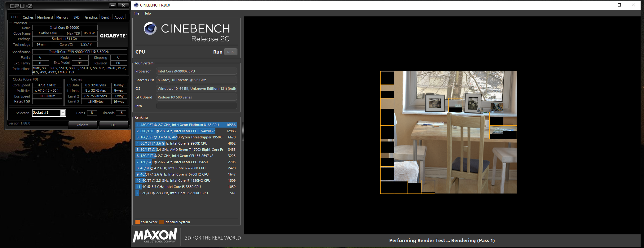Switch to the About tab in CPU-Z

coord(119,17)
